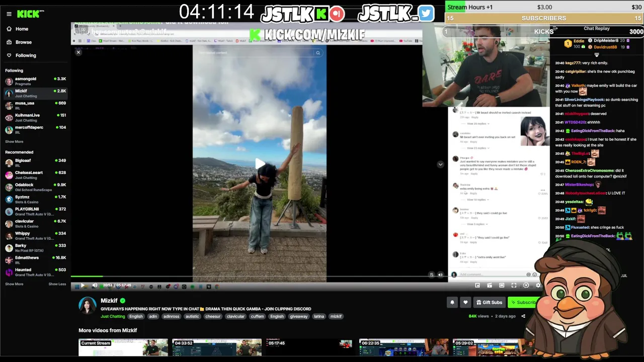Expand Recommended list with Show More

14,284
